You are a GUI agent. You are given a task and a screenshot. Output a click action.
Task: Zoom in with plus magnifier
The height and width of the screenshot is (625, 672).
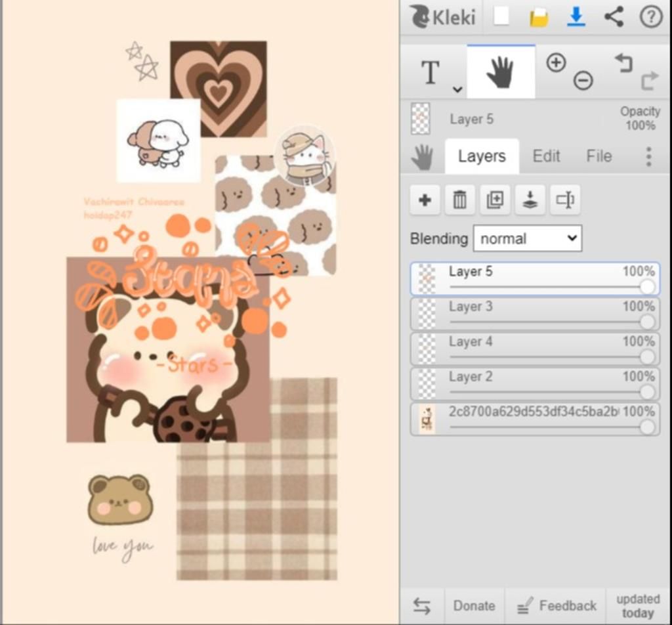(556, 62)
